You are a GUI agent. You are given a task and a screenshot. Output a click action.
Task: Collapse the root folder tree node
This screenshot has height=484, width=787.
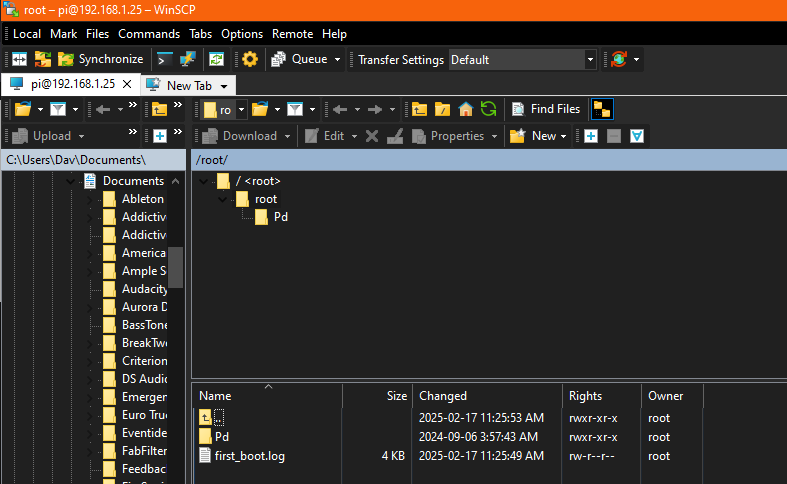pyautogui.click(x=222, y=199)
